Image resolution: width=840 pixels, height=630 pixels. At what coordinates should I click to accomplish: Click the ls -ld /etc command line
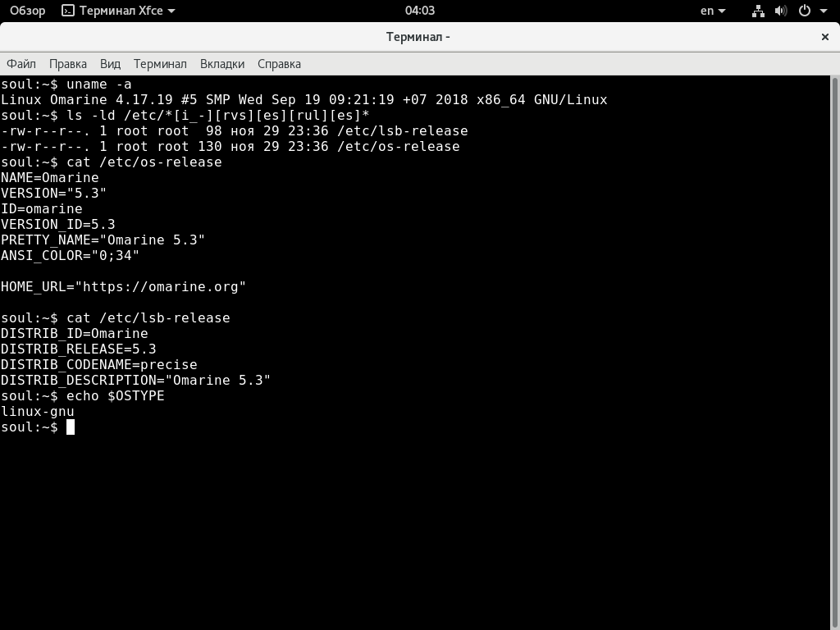(185, 115)
